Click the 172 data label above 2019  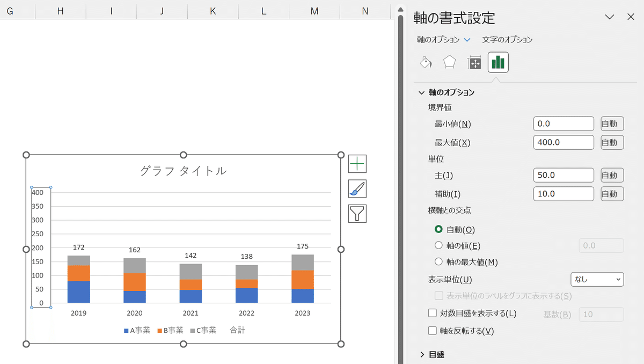79,247
